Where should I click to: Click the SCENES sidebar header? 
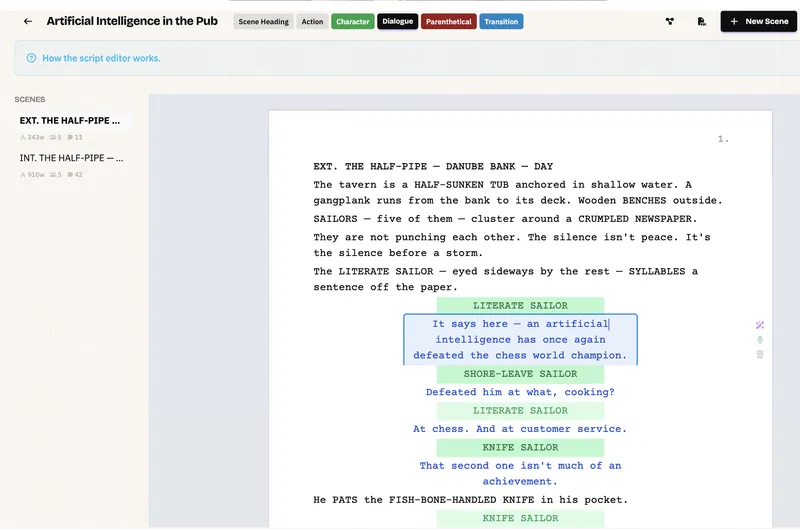click(x=30, y=99)
